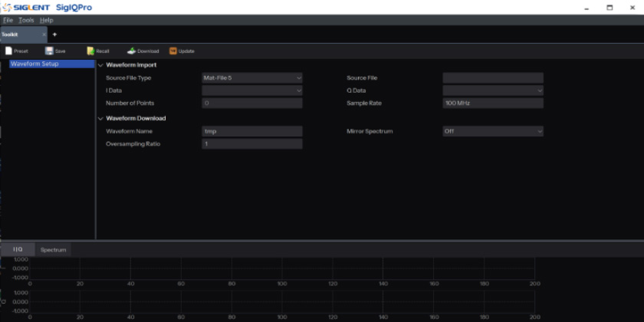The width and height of the screenshot is (644, 322).
Task: Collapse the Waveform Import section
Action: pyautogui.click(x=100, y=65)
